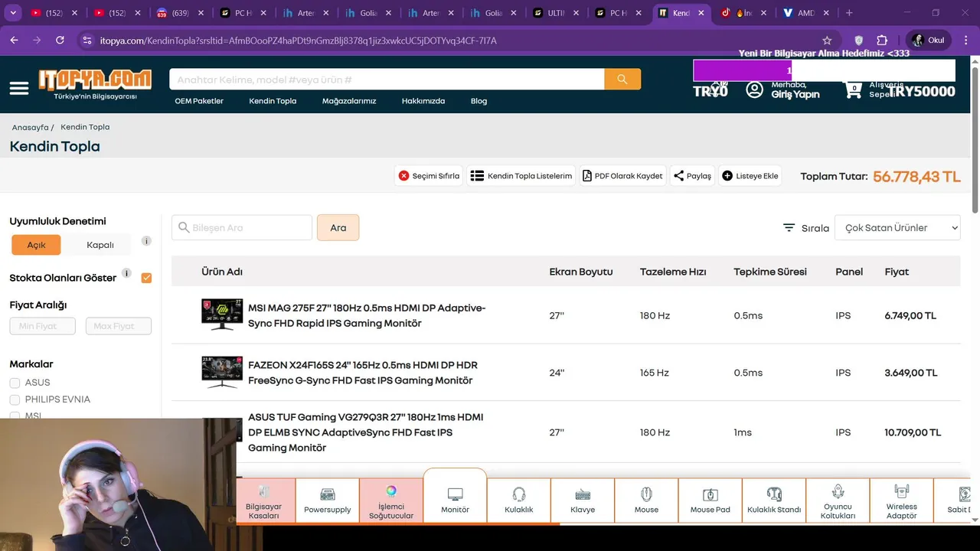Screen dimensions: 980x551
Task: Click the Anasayfa breadcrumb link
Action: pos(31,128)
